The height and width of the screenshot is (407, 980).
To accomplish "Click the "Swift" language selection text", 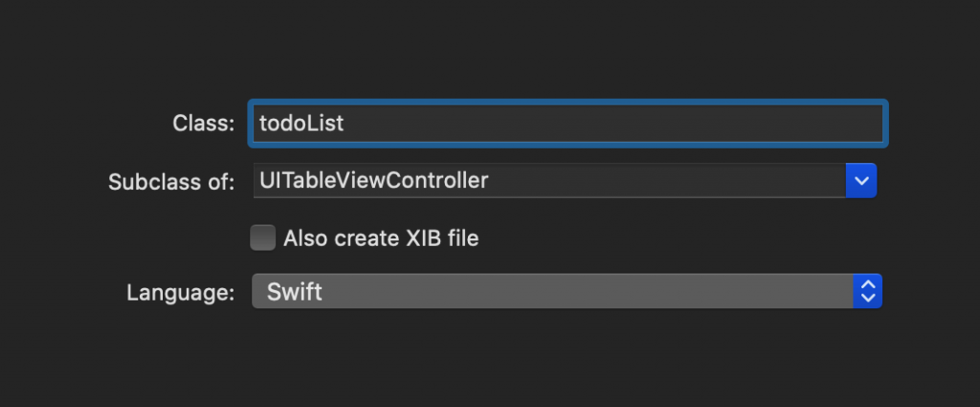I will [295, 292].
